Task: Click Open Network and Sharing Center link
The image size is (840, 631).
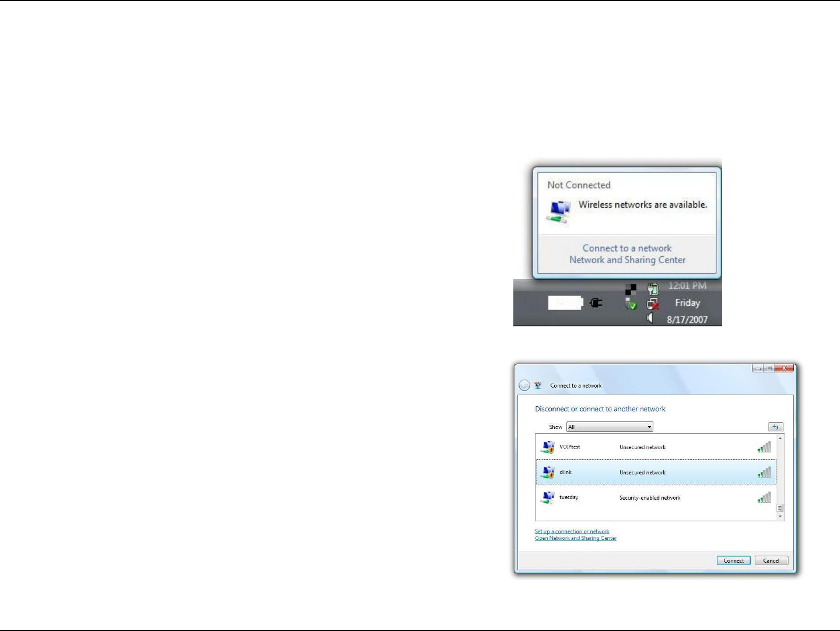Action: pos(575,538)
